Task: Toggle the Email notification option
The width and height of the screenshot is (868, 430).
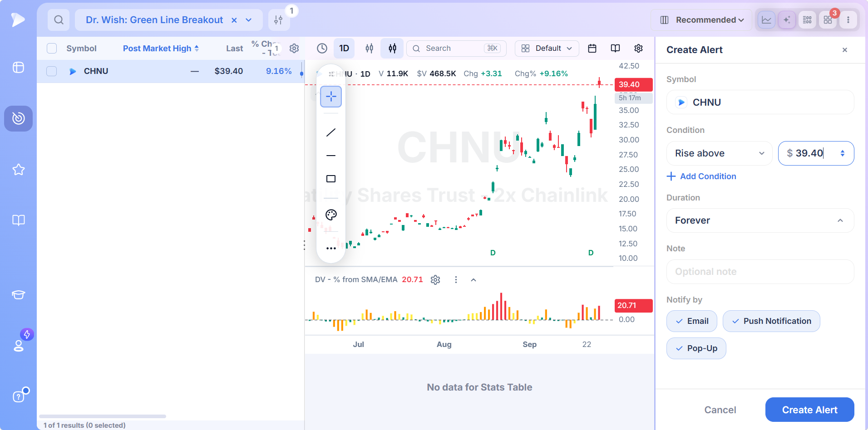Action: coord(692,321)
